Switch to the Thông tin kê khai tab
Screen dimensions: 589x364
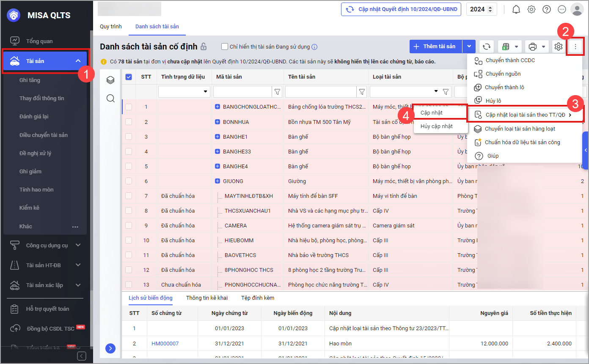[x=206, y=298]
